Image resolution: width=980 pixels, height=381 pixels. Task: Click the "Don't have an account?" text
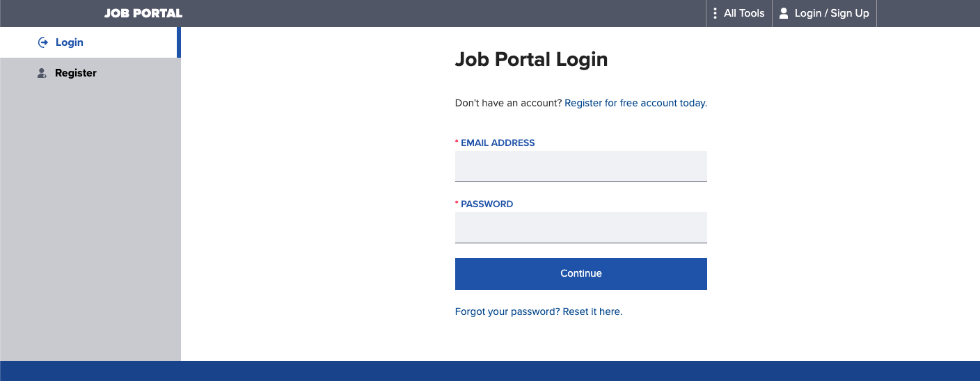click(x=508, y=103)
